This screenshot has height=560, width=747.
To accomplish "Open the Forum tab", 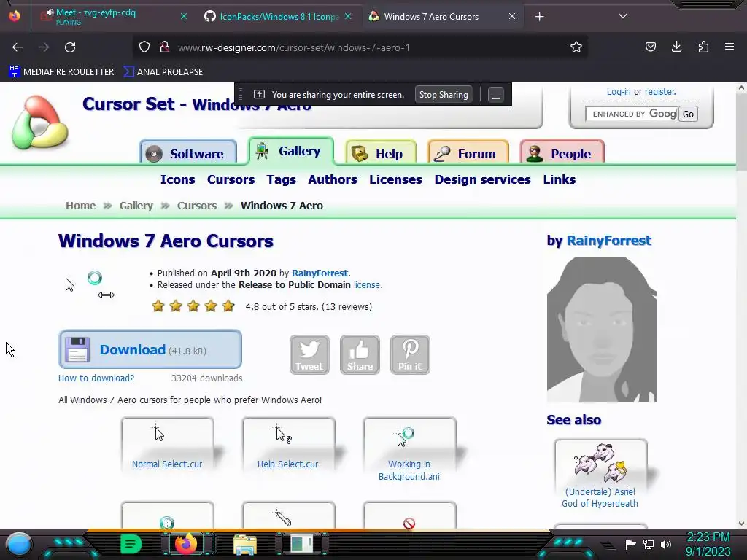I will 468,153.
